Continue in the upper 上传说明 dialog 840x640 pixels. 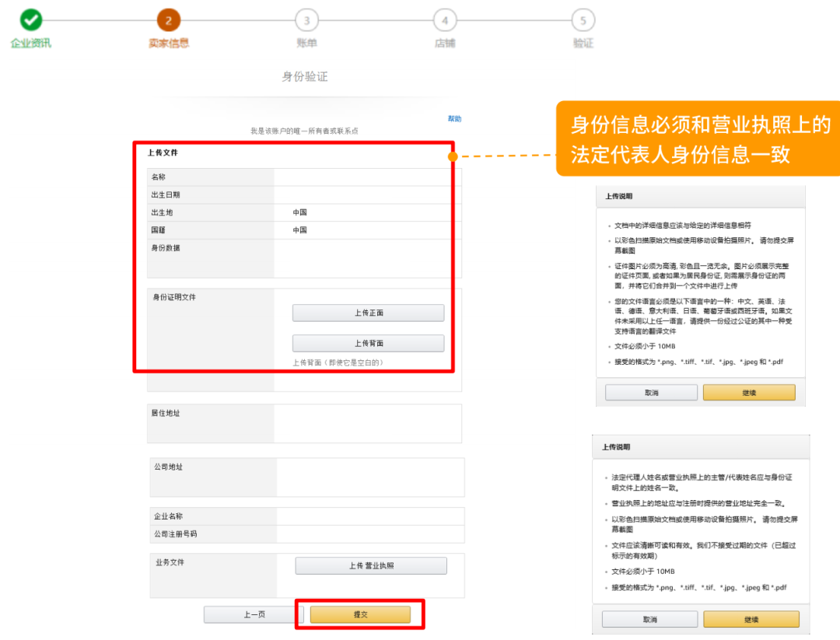coord(750,393)
